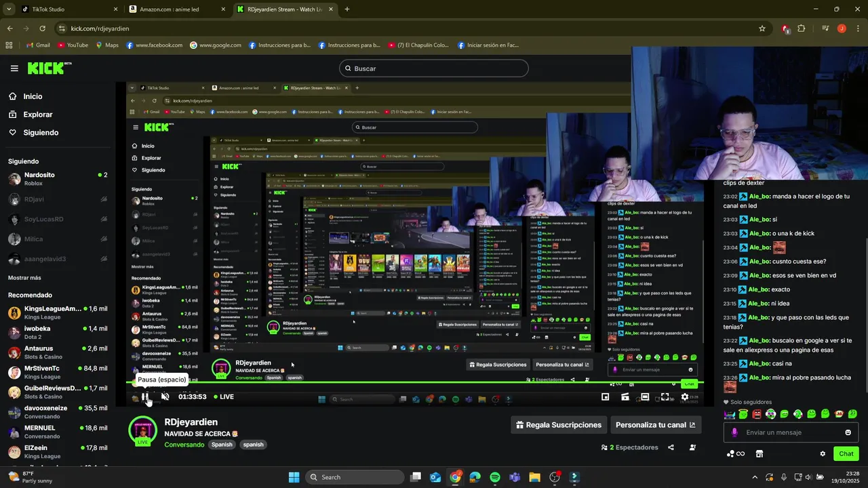Insert the red angry emote
868x488 pixels.
757,414
